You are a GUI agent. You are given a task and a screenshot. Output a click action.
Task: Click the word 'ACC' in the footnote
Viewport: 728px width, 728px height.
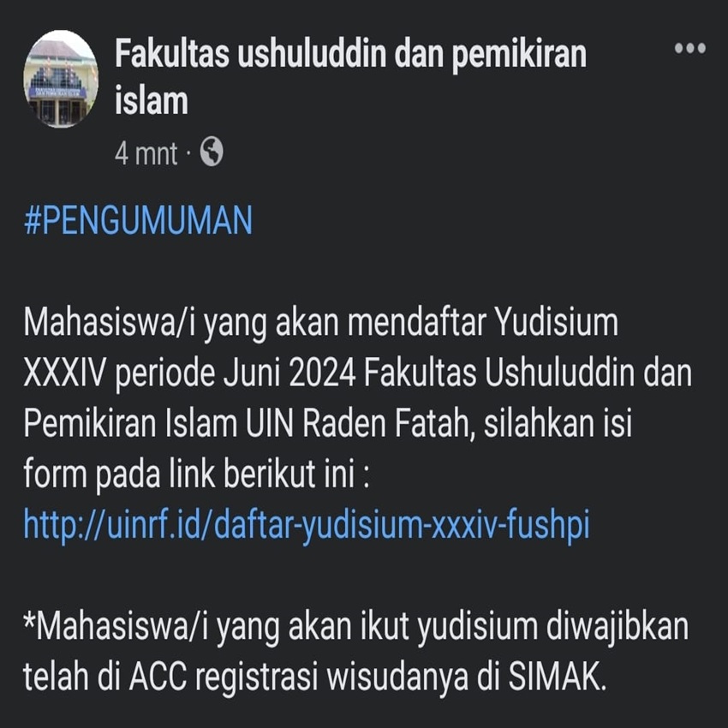[158, 677]
